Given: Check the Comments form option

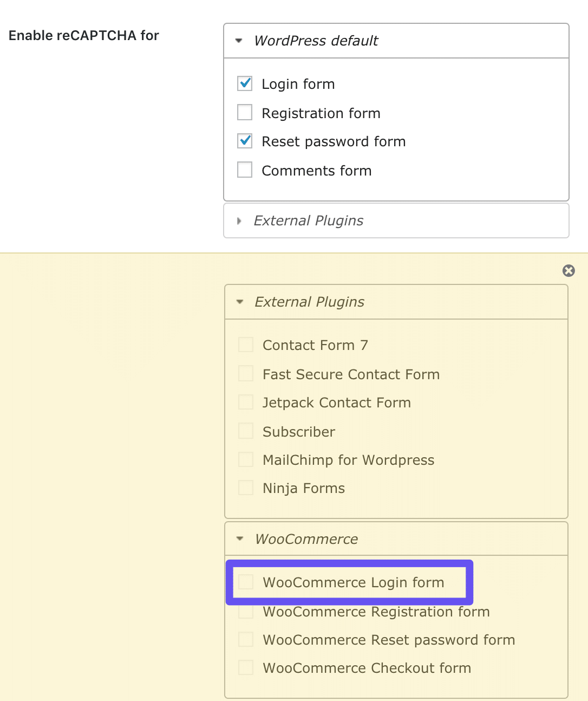Looking at the screenshot, I should point(244,170).
